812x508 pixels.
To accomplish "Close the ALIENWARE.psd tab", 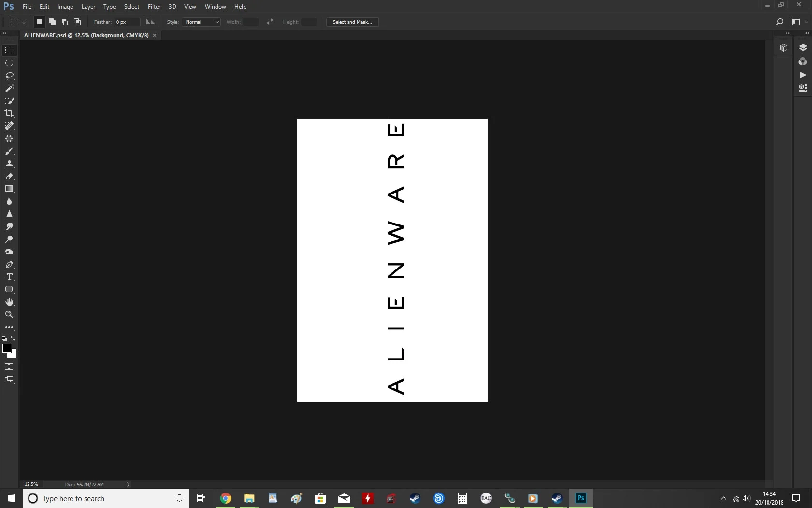I will point(155,35).
